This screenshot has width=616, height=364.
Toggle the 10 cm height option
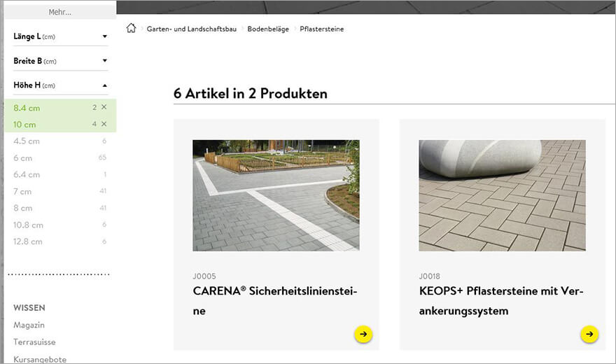click(60, 125)
